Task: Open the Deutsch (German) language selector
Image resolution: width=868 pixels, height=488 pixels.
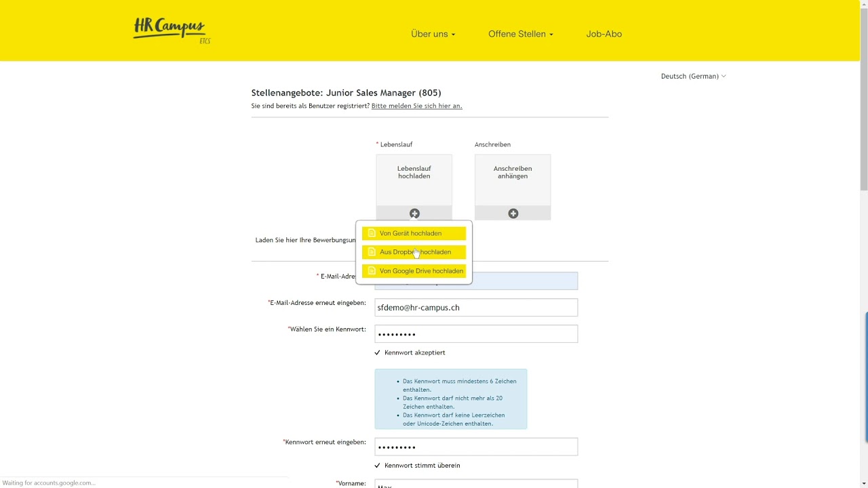Action: point(693,77)
